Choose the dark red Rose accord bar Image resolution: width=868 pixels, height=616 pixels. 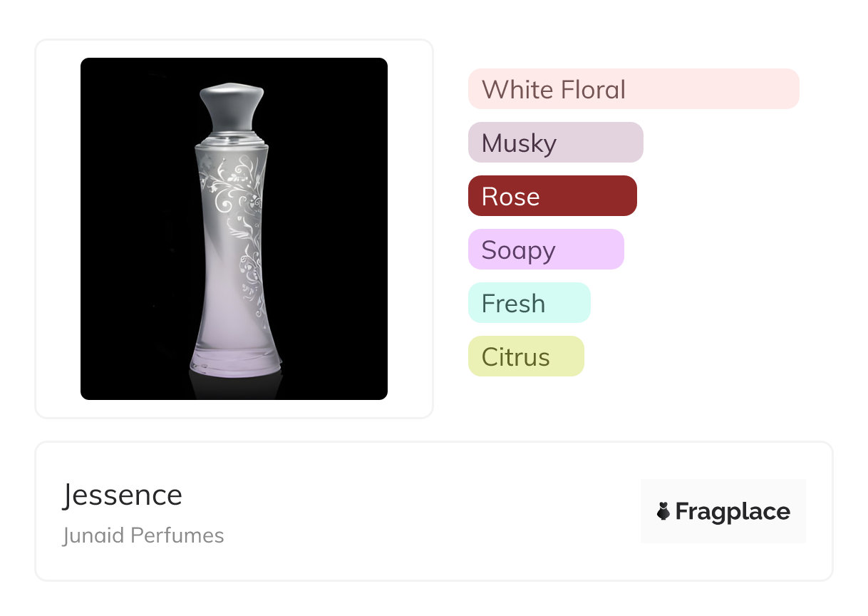[552, 196]
